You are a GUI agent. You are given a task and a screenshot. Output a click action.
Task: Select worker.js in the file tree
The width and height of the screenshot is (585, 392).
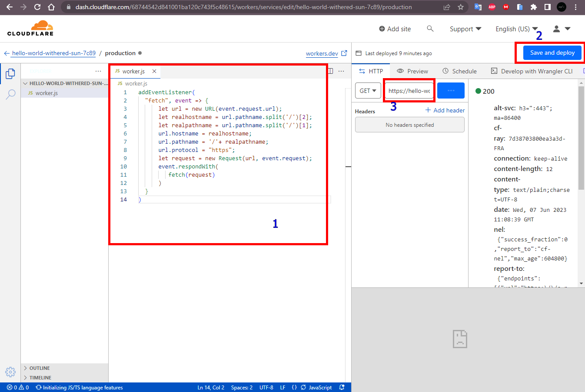click(x=64, y=93)
